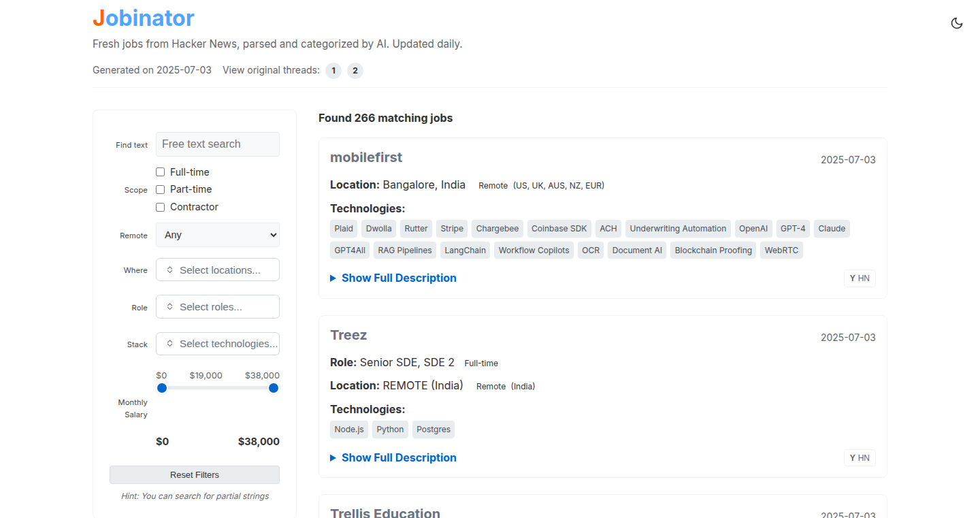Click the maximum salary slider handle
This screenshot has width=980, height=518.
pyautogui.click(x=274, y=388)
